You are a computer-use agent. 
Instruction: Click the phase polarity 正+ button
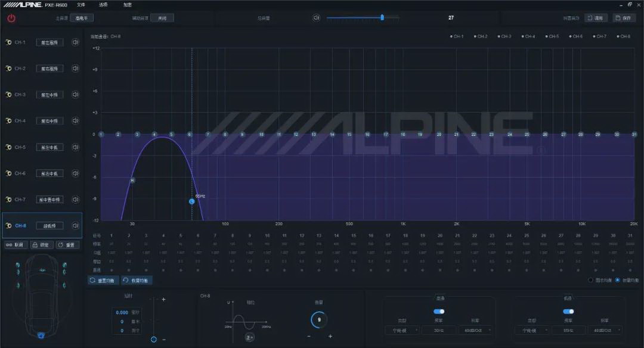point(249,337)
